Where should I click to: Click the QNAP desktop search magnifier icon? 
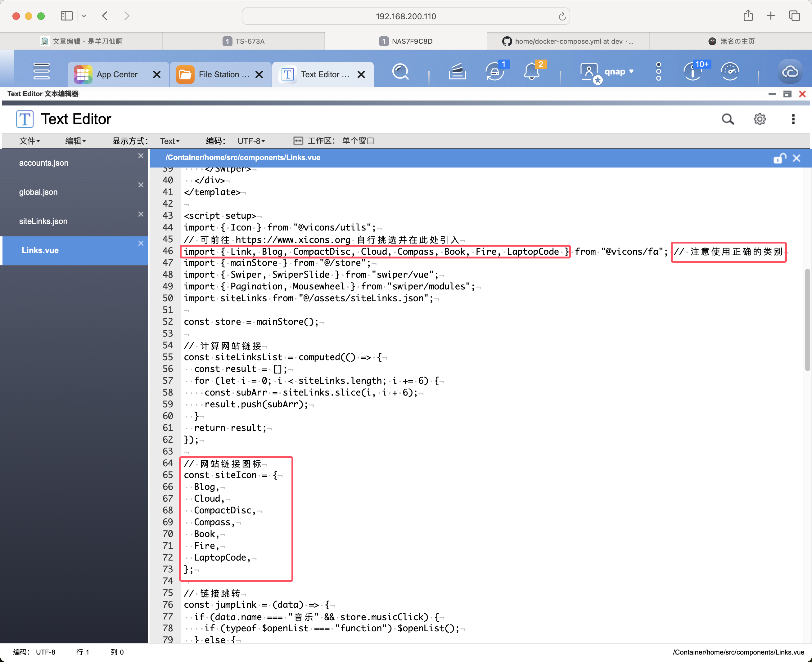point(400,71)
